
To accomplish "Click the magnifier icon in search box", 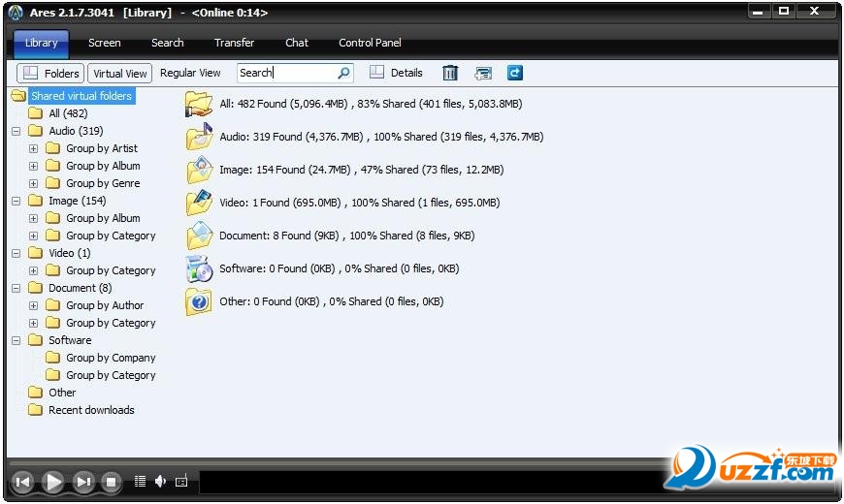I will [x=344, y=73].
